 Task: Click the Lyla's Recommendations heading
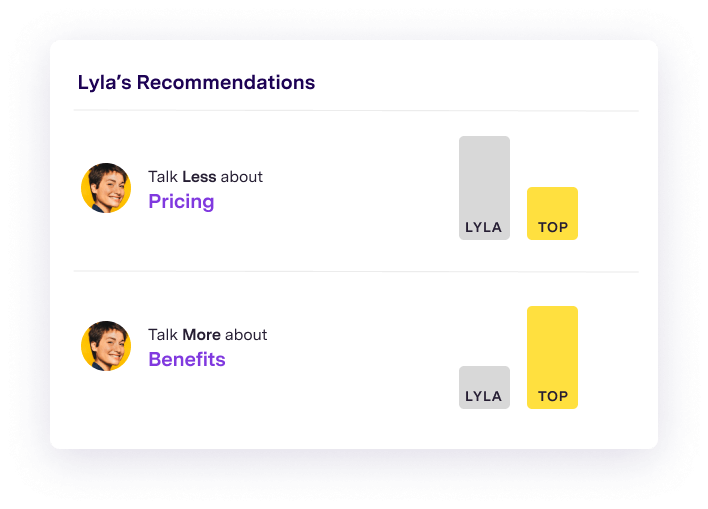[196, 83]
